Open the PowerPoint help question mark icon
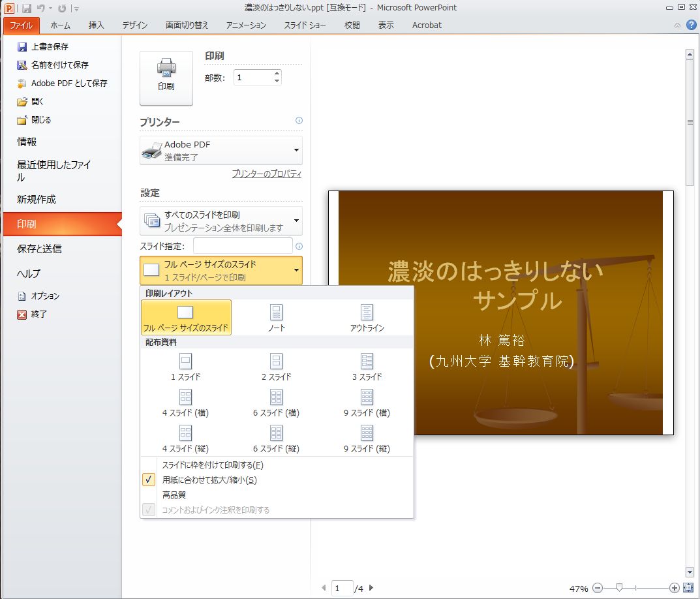Screen dimensions: 700x599 pyautogui.click(x=691, y=25)
